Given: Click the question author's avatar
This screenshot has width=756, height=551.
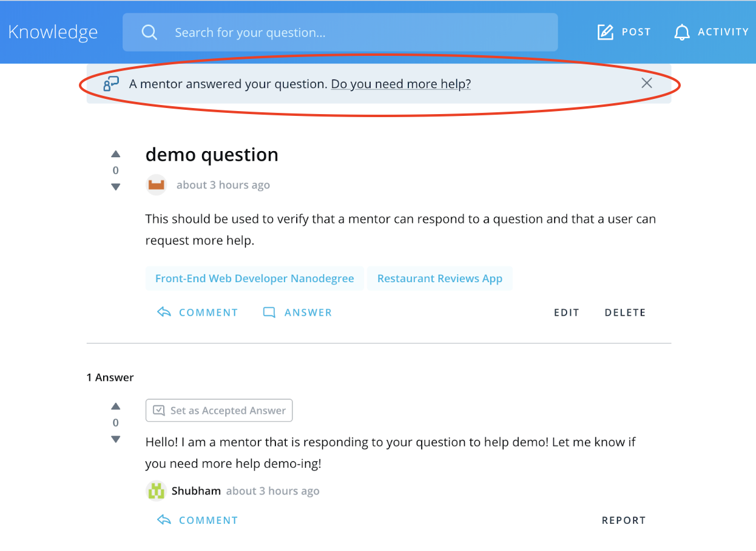Looking at the screenshot, I should pyautogui.click(x=157, y=184).
